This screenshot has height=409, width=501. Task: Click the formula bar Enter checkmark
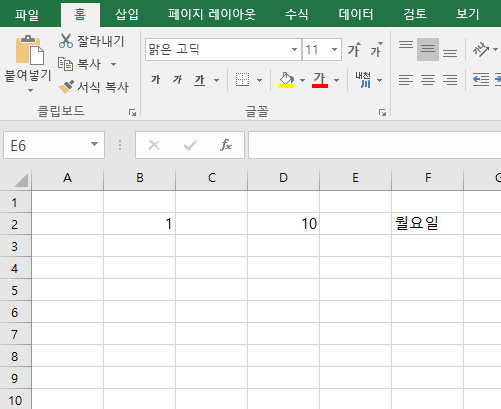(x=190, y=145)
